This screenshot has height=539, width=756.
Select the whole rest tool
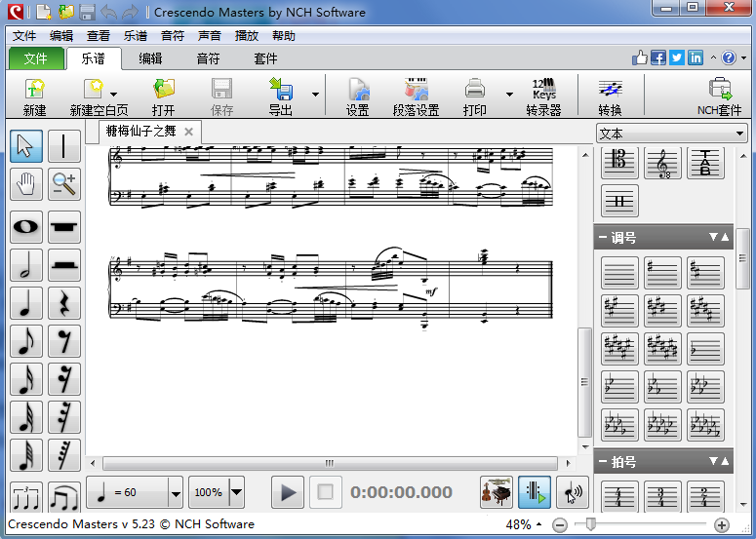pos(64,226)
